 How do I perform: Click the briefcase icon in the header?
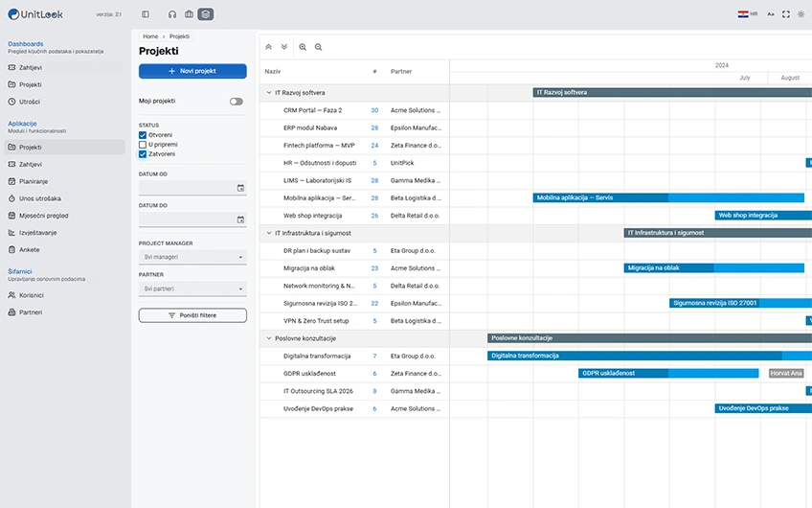tap(189, 14)
